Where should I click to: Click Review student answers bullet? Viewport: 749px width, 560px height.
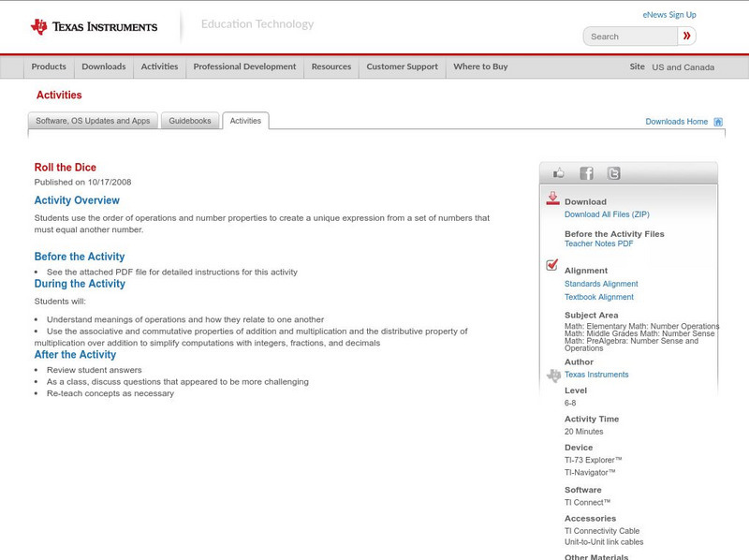click(95, 370)
